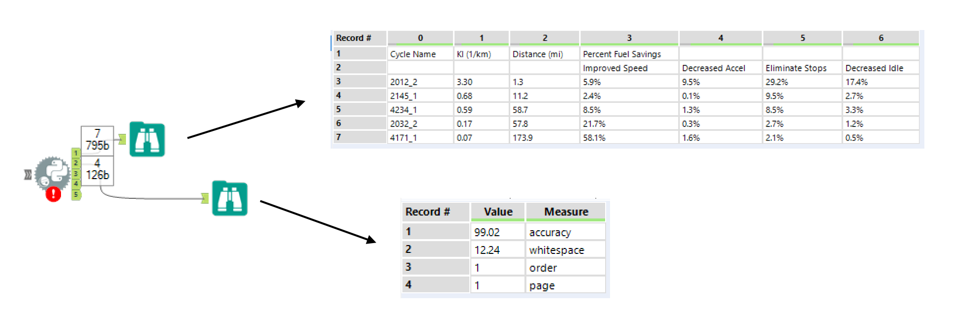Click output anchor 1 on Python tool

pos(76,153)
